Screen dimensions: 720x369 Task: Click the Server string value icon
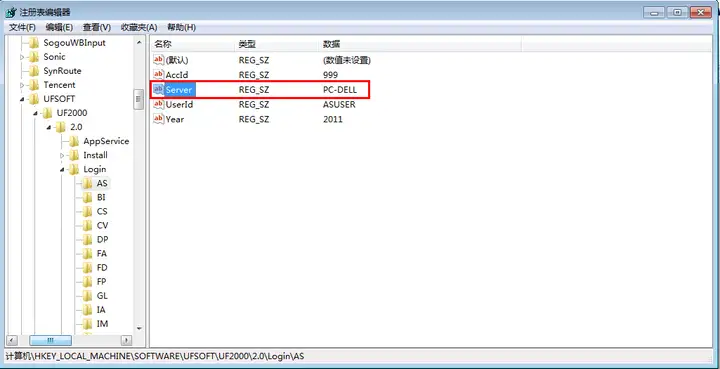158,89
